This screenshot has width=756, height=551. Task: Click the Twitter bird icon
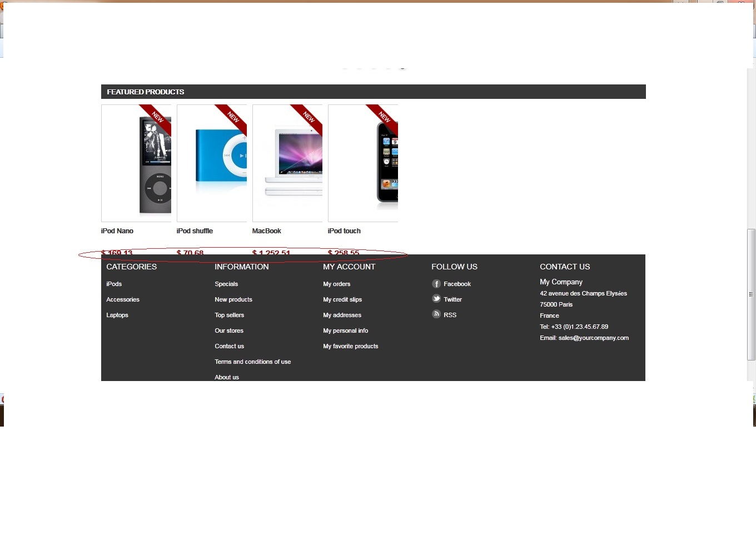(436, 299)
